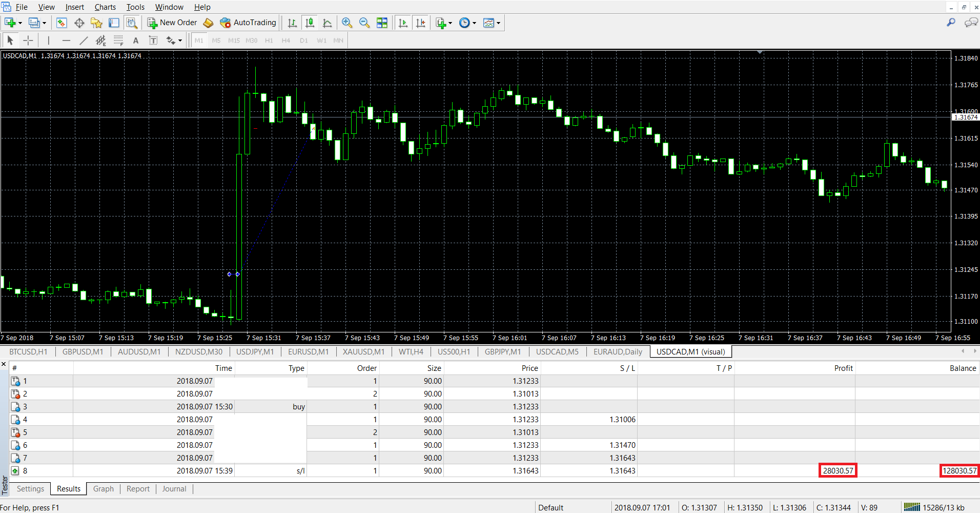The width and height of the screenshot is (980, 513).
Task: Open the Templates icon
Action: 488,23
